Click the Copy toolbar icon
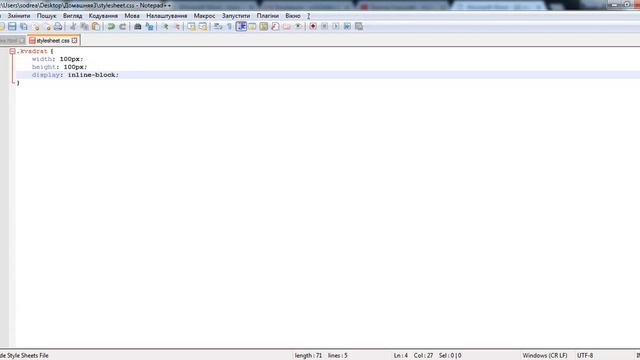The height and width of the screenshot is (360, 640). 84,27
